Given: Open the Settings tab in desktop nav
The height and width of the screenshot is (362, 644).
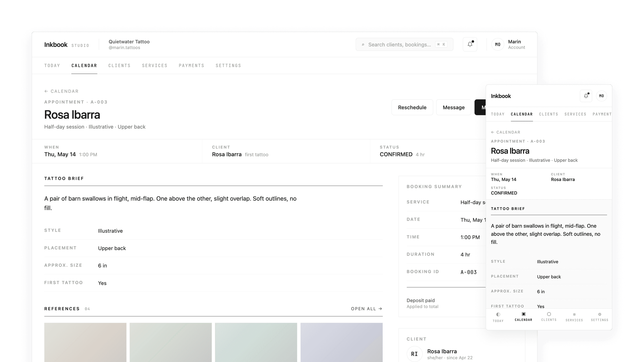Looking at the screenshot, I should 229,65.
